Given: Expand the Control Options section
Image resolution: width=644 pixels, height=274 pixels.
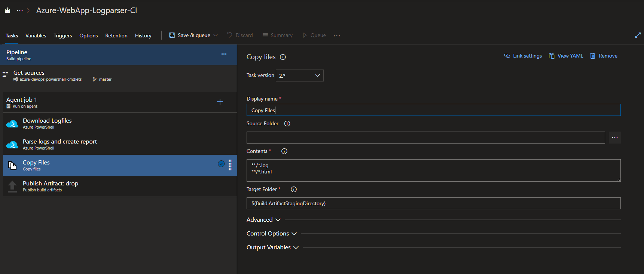Looking at the screenshot, I should (272, 234).
